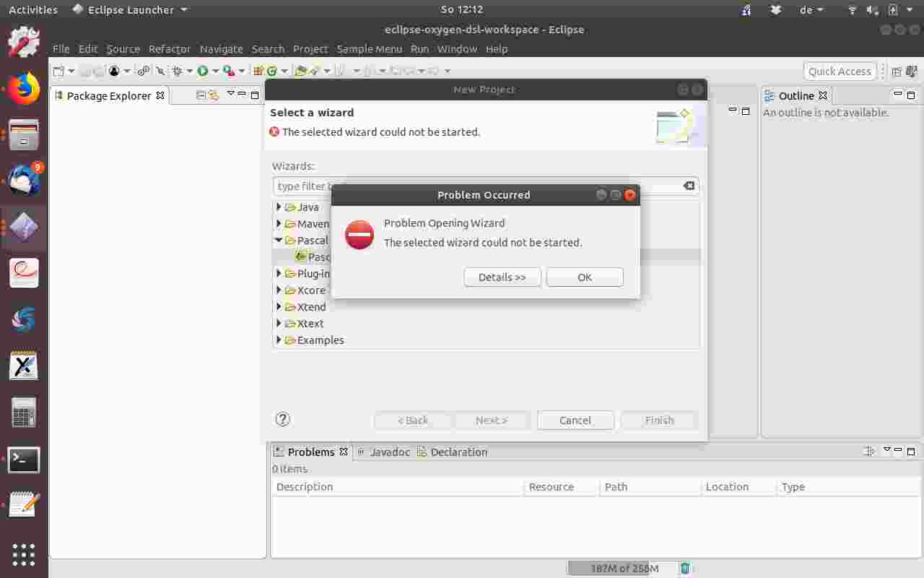Screen dimensions: 924x578
Task: Open the Navigate menu
Action: 221,48
